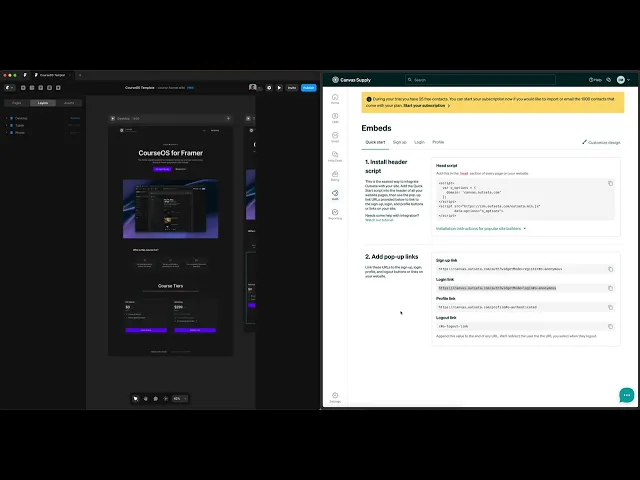Select the pointer tool in Framer bottom toolbar
The height and width of the screenshot is (480, 640).
point(136,398)
